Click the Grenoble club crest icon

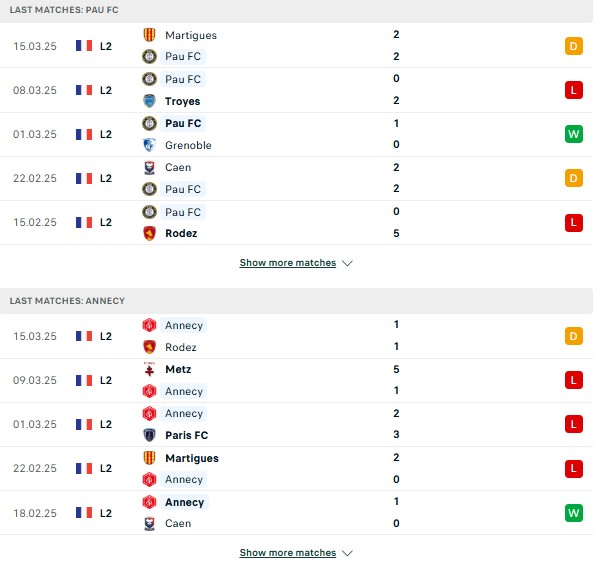click(x=149, y=145)
